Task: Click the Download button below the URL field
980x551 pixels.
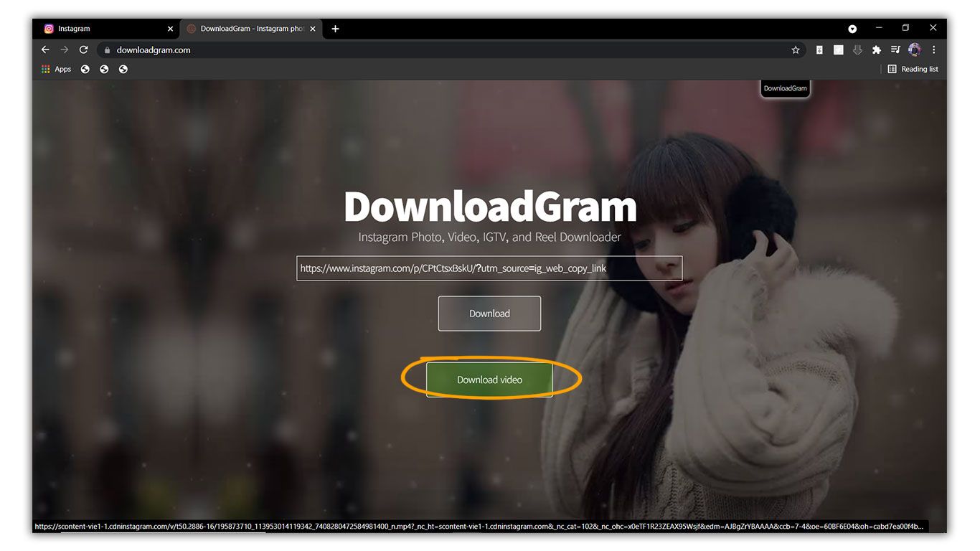Action: click(489, 314)
